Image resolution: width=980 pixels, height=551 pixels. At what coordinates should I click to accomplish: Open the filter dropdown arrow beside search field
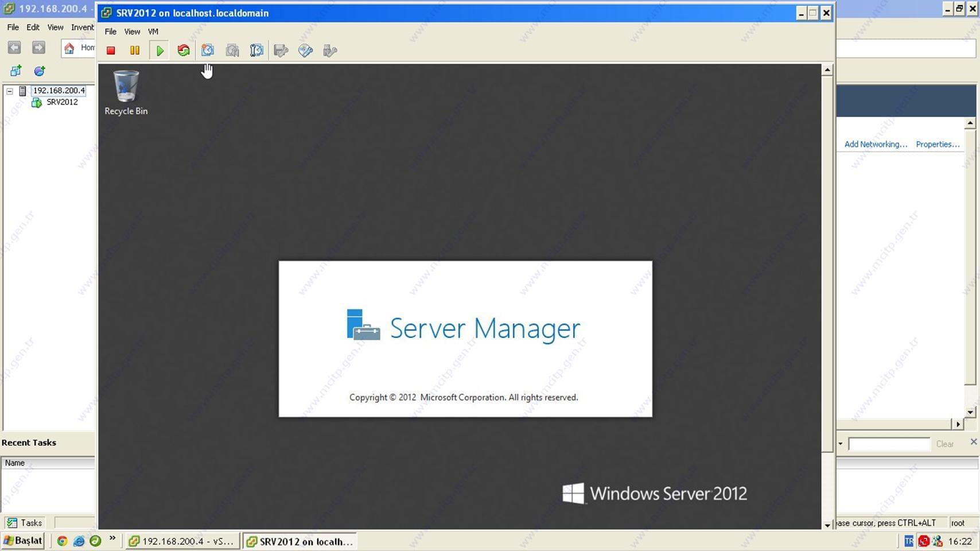(x=841, y=444)
